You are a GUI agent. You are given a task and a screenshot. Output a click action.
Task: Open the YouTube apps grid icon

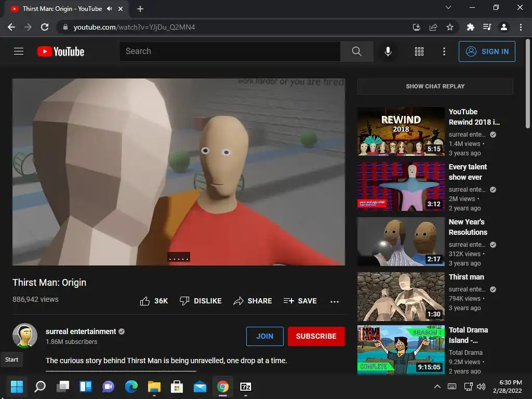tap(419, 51)
